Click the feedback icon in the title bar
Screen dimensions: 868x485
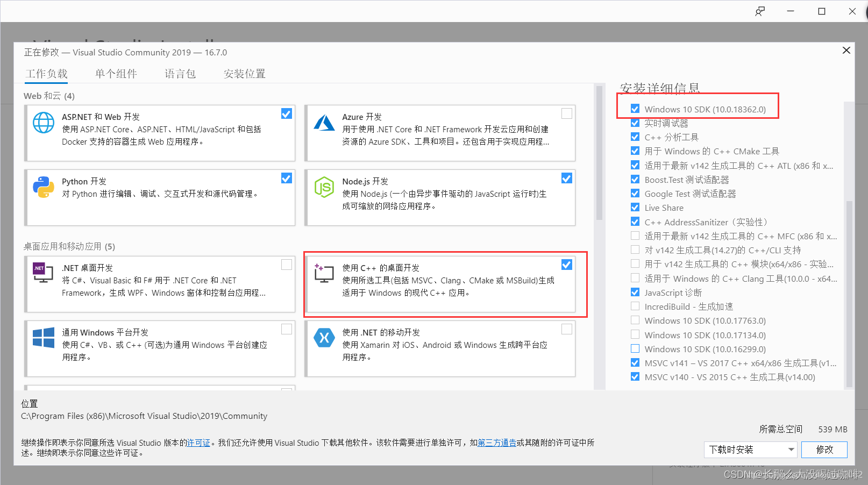coord(760,11)
